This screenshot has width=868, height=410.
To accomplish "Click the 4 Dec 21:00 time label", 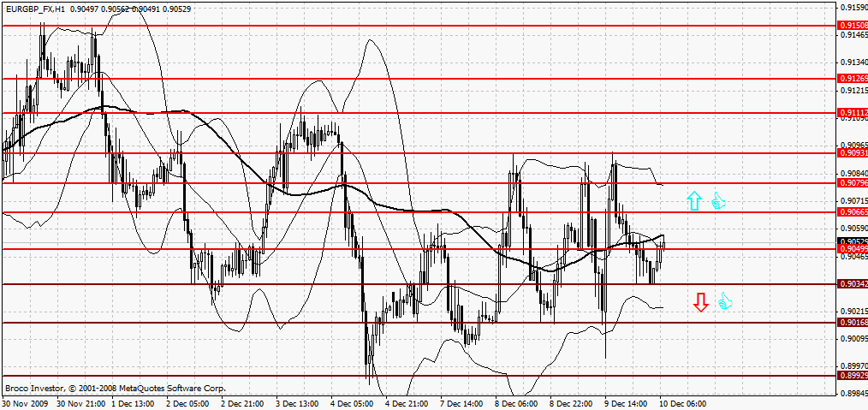I will click(407, 404).
